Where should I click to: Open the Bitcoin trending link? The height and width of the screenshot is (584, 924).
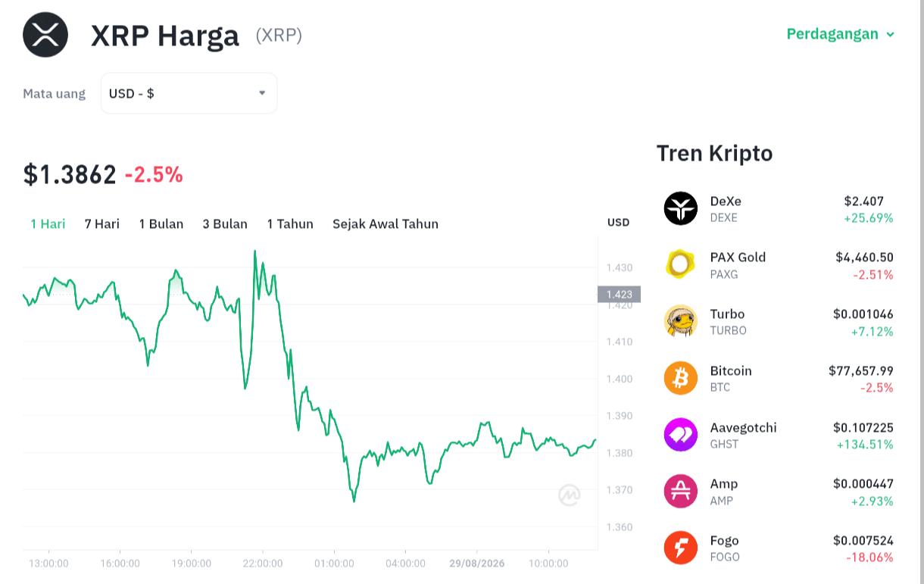(x=779, y=379)
